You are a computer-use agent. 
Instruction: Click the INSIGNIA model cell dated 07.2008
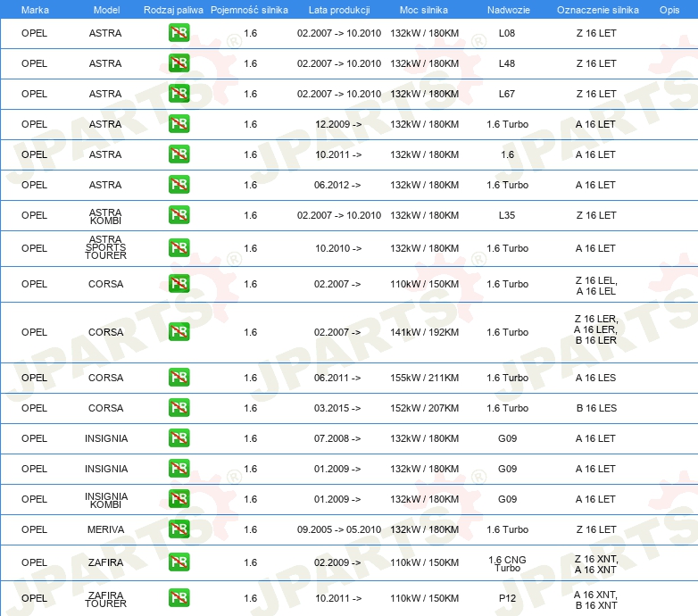[106, 438]
